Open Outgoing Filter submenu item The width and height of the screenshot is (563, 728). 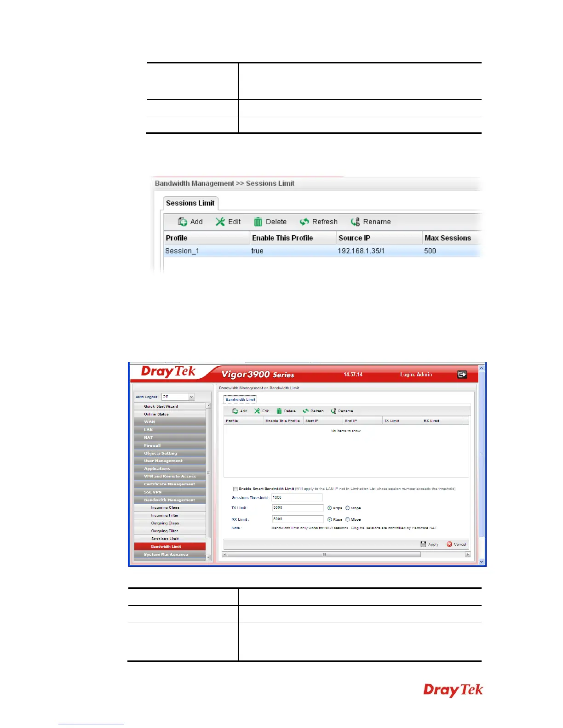[x=170, y=531]
